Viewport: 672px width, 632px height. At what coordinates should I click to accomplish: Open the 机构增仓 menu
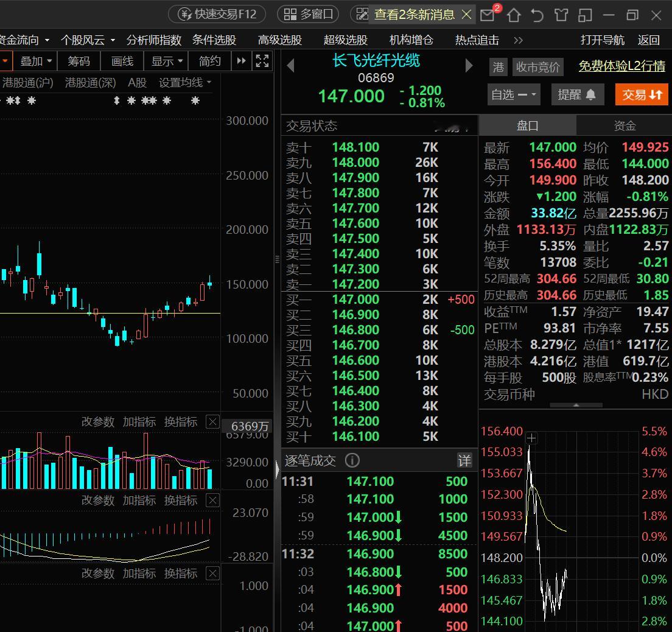(x=411, y=40)
